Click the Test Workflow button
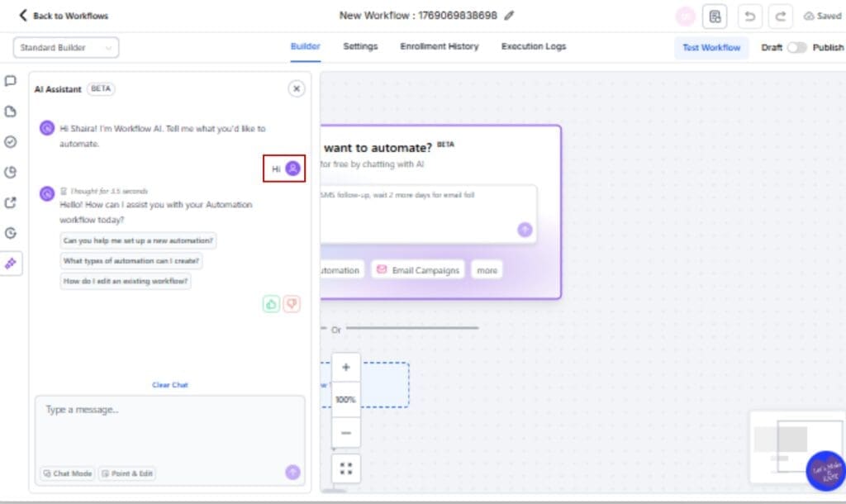846x504 pixels. (711, 48)
